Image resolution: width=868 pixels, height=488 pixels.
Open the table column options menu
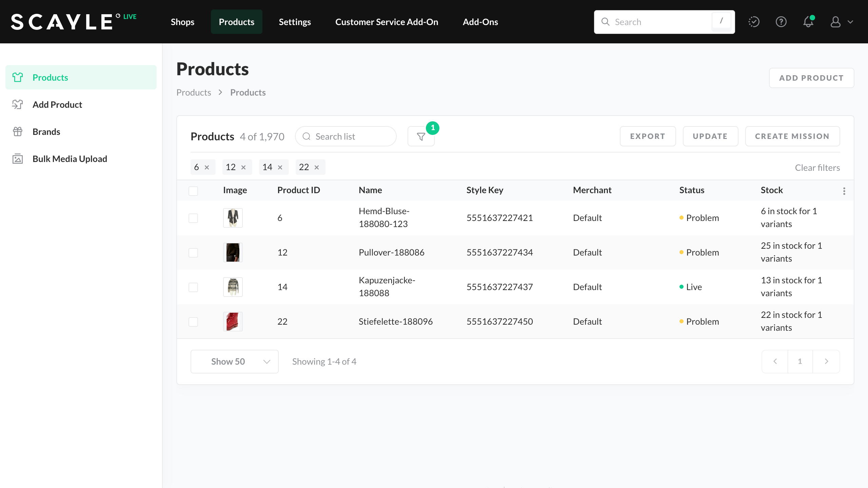pos(844,191)
